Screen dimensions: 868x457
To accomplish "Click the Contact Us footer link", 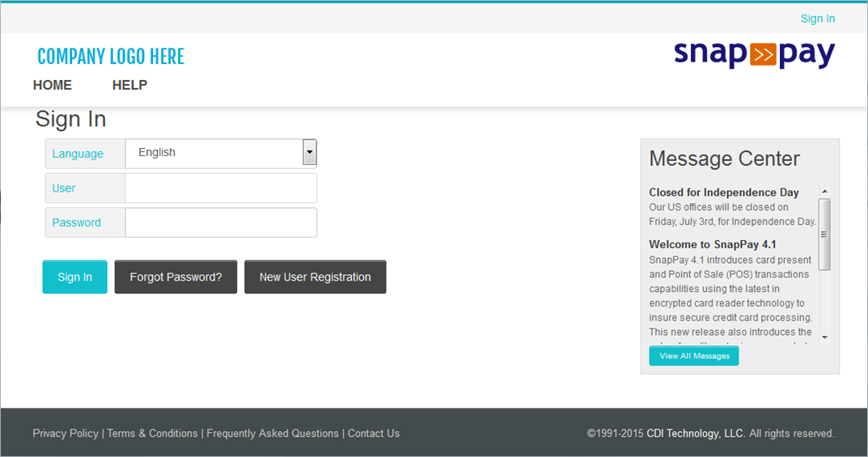I will coord(374,434).
